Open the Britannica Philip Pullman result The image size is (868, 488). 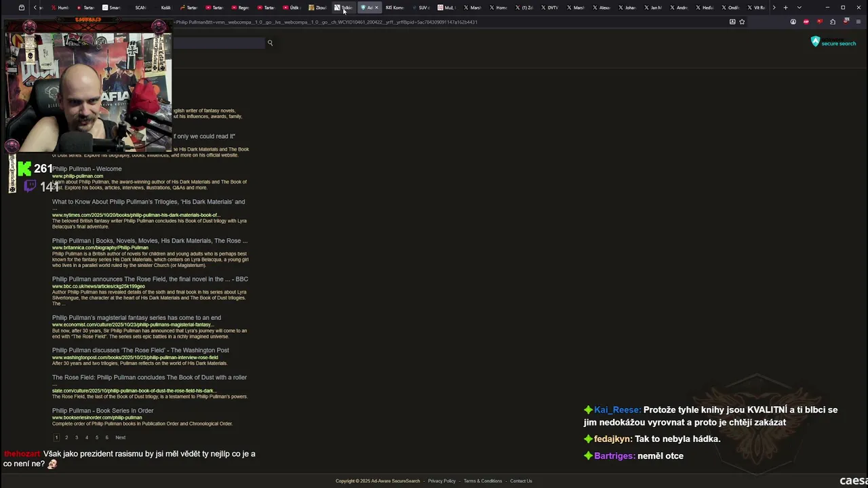150,241
